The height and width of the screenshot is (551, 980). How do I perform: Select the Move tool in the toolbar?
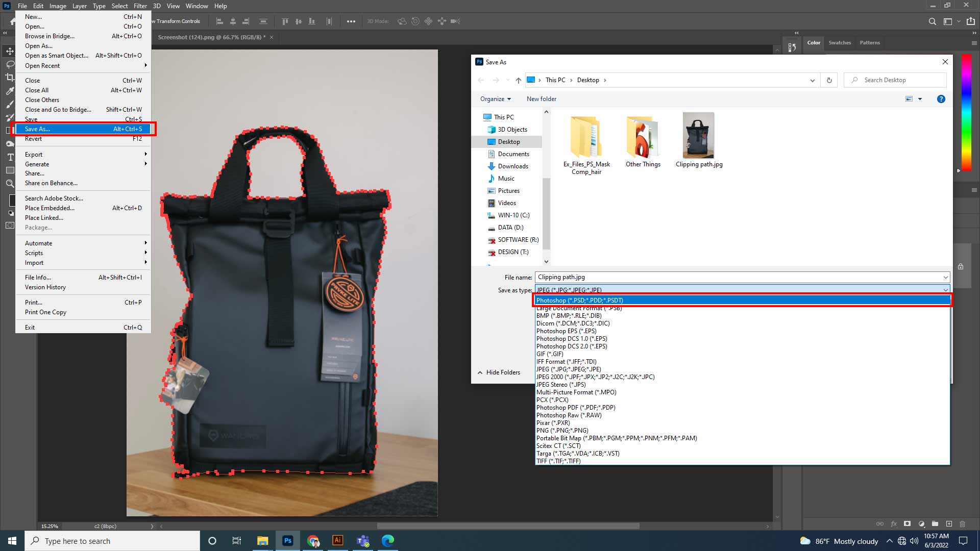click(x=9, y=52)
